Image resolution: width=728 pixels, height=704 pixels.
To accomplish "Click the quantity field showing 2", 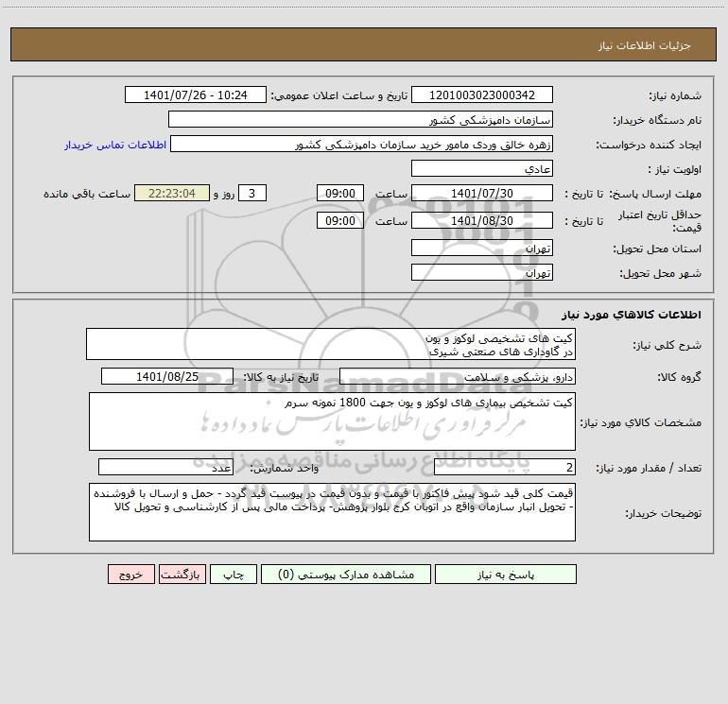I will [505, 467].
